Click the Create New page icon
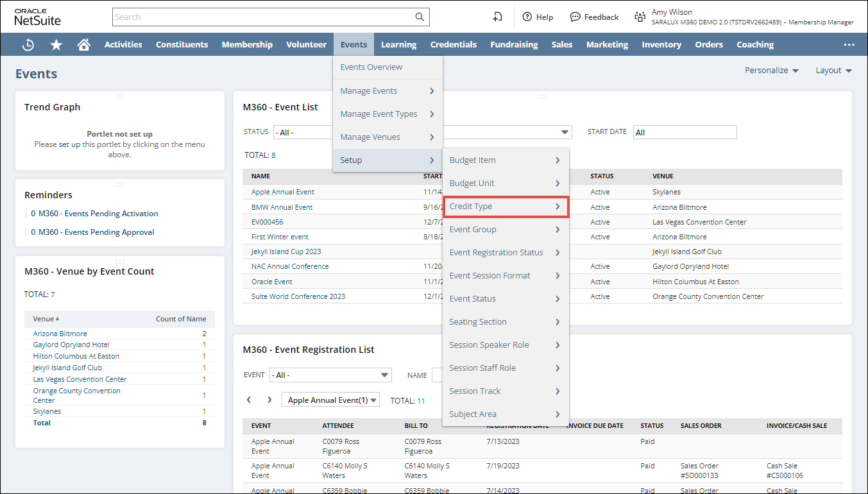Image resolution: width=868 pixels, height=494 pixels. pos(497,17)
